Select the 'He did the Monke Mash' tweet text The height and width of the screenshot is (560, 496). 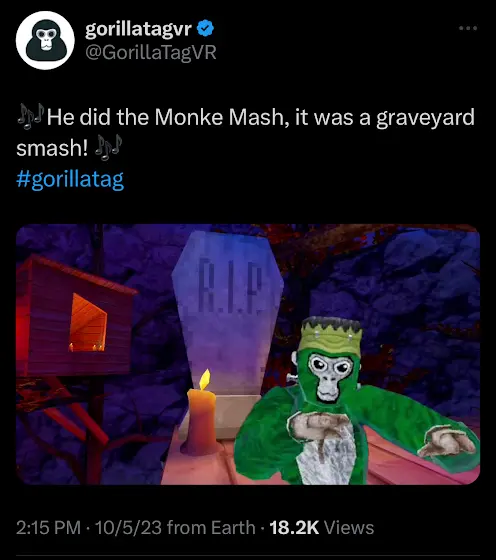245,132
